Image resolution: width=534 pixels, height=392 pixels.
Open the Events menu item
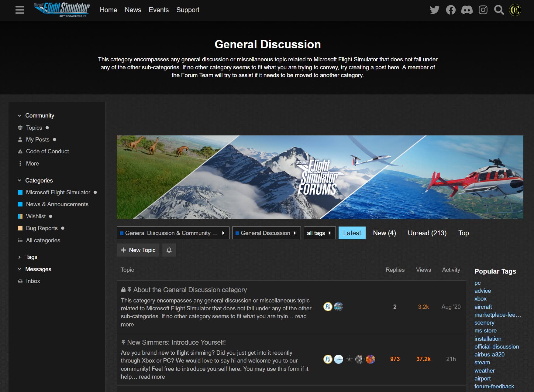coord(159,10)
